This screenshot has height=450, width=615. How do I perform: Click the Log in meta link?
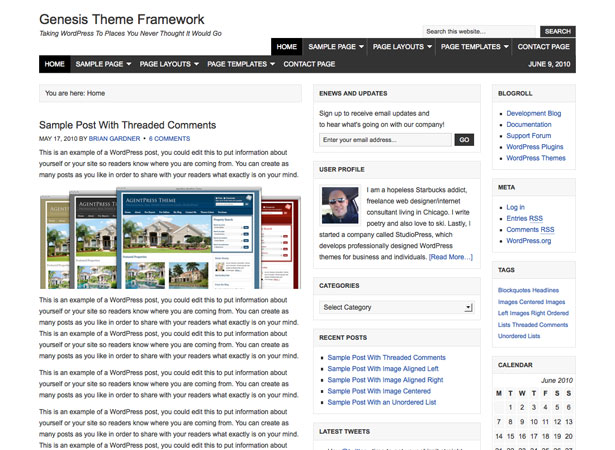click(515, 207)
